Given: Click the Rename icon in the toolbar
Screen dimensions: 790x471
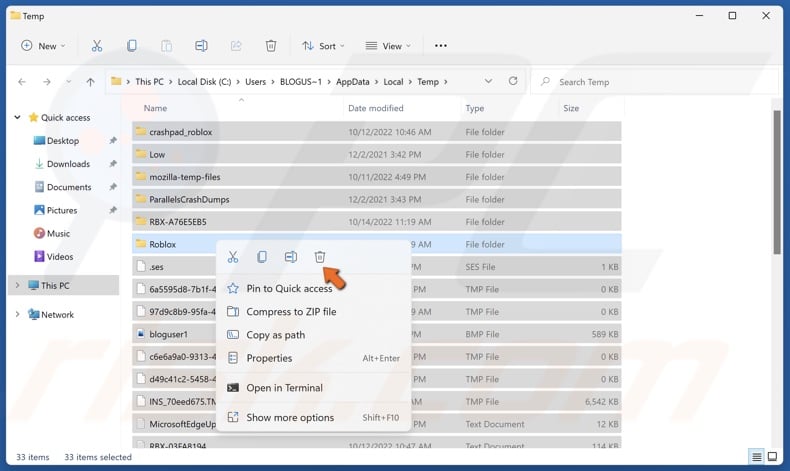Looking at the screenshot, I should 201,46.
